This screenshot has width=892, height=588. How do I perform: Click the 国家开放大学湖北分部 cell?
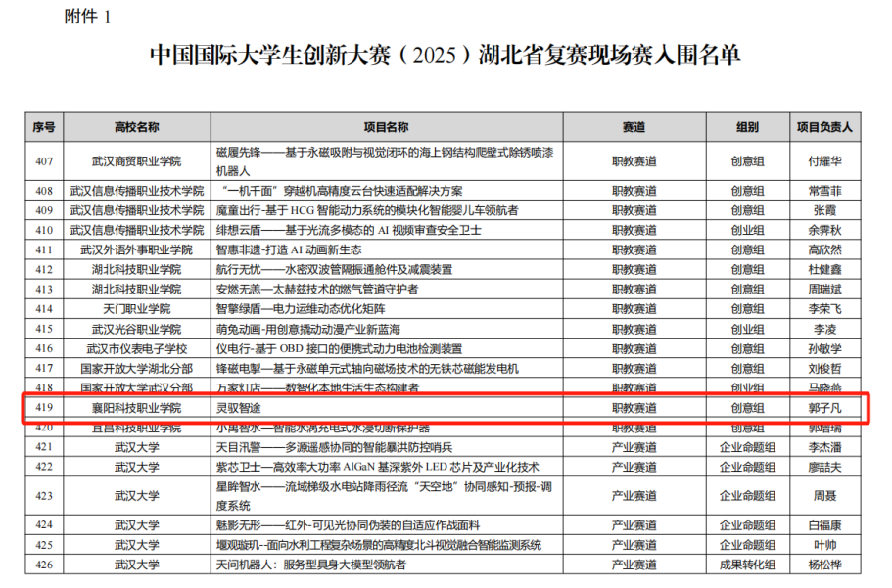136,368
